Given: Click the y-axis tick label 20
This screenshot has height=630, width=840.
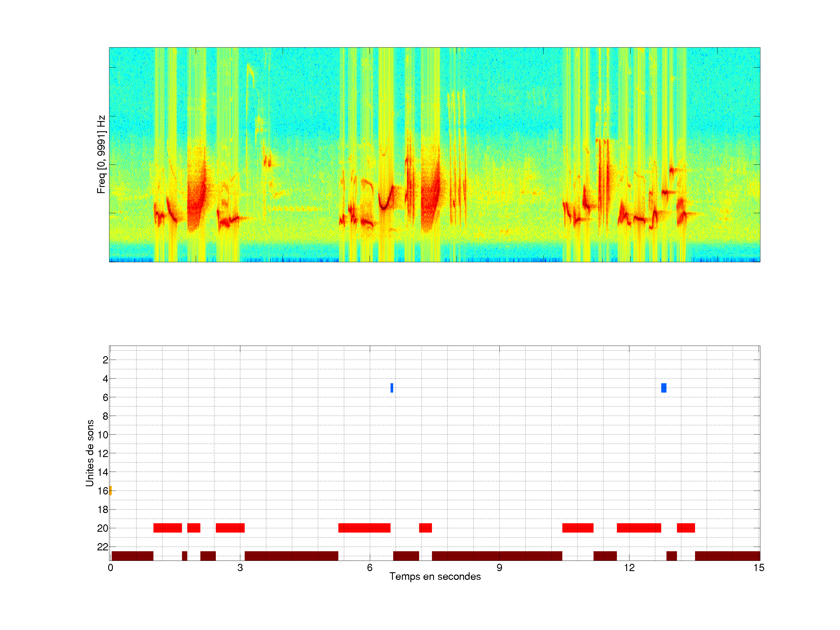Looking at the screenshot, I should [x=103, y=528].
